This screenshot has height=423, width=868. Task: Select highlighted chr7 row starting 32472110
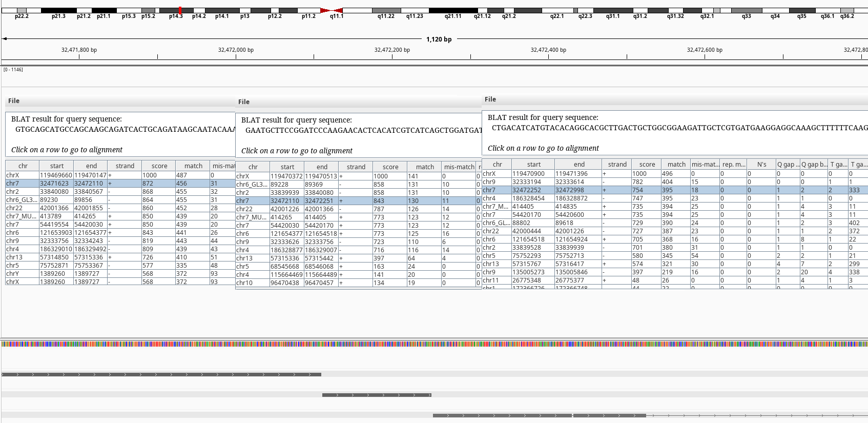(358, 200)
